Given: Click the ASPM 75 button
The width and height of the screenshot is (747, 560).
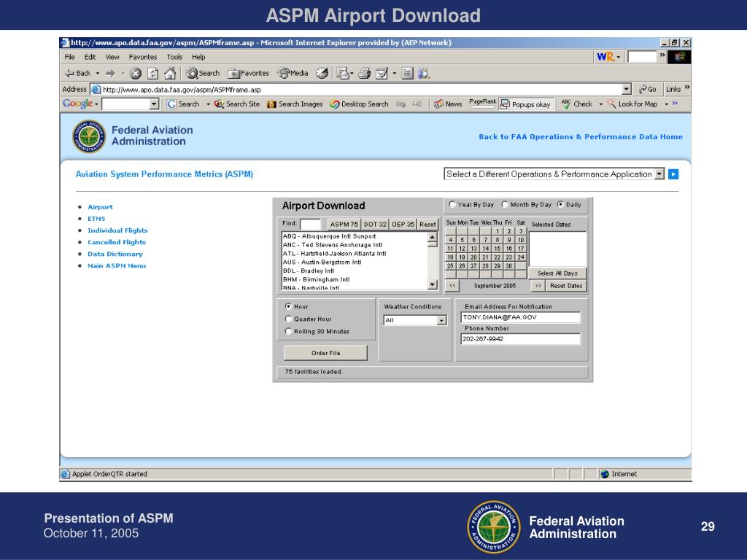Looking at the screenshot, I should (344, 225).
